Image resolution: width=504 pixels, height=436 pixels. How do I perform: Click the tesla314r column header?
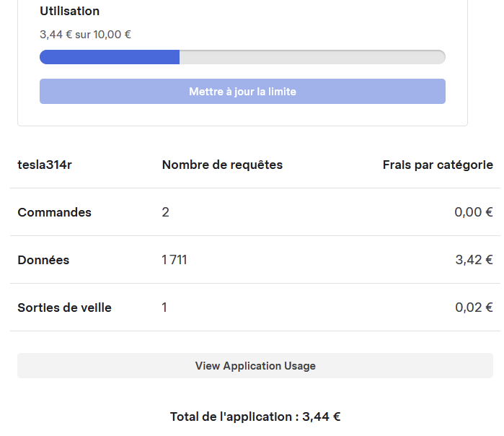[x=45, y=165]
